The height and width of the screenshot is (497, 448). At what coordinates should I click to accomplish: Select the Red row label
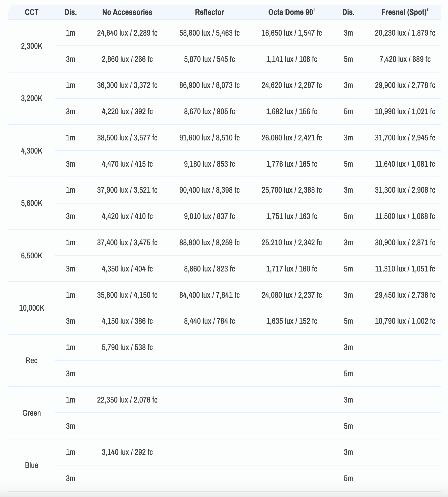32,360
